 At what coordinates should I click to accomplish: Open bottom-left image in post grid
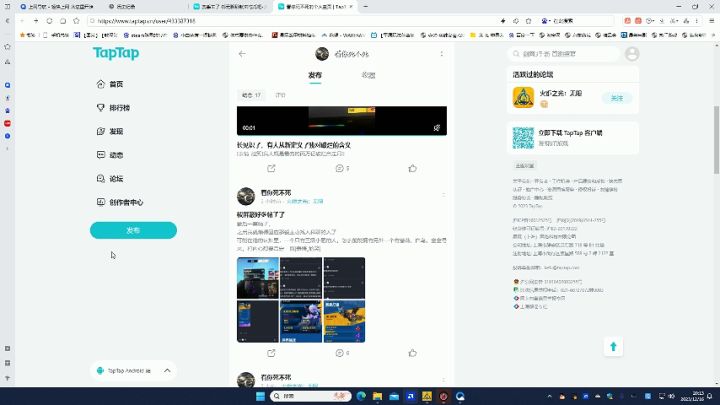click(x=258, y=321)
